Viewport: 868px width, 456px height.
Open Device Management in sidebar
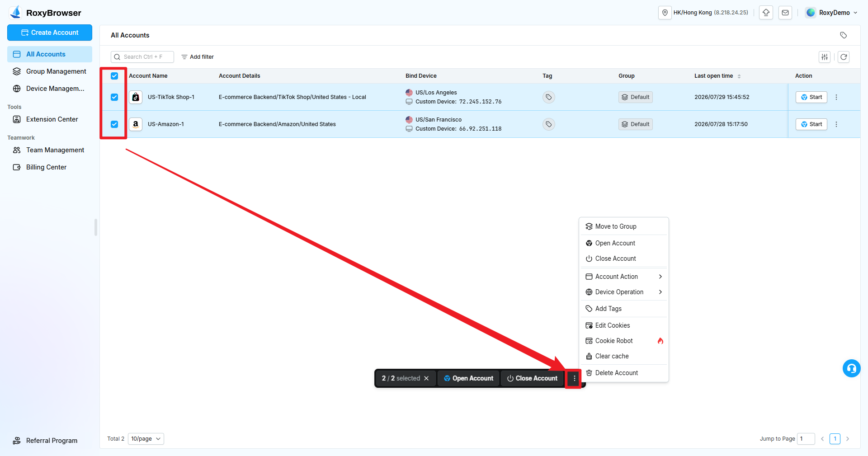coord(50,89)
